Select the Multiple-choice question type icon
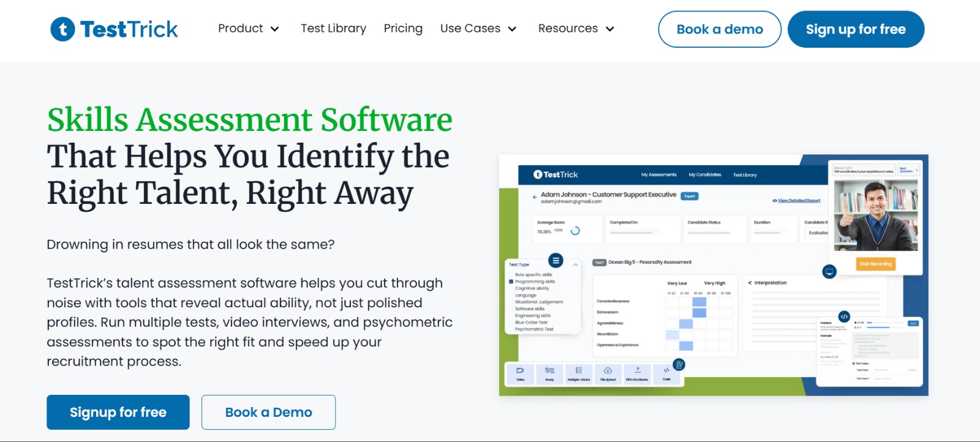The image size is (980, 442). pyautogui.click(x=579, y=374)
